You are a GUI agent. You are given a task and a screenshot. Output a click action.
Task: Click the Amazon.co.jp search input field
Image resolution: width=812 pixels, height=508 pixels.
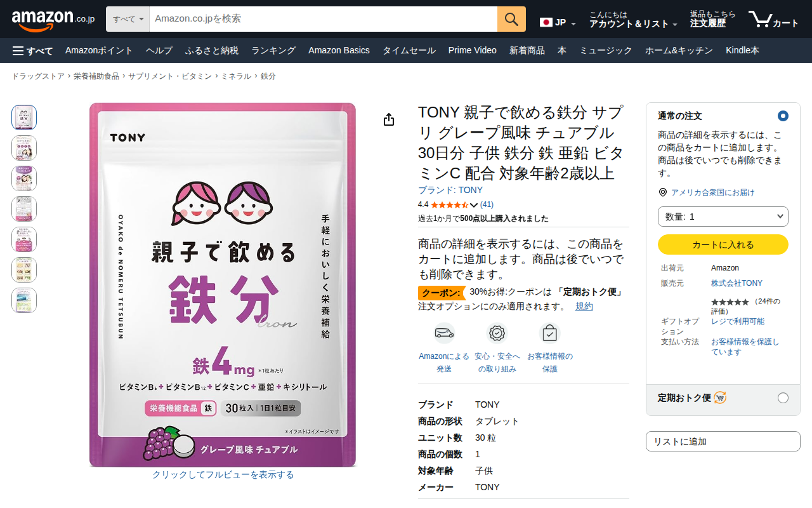coord(324,19)
